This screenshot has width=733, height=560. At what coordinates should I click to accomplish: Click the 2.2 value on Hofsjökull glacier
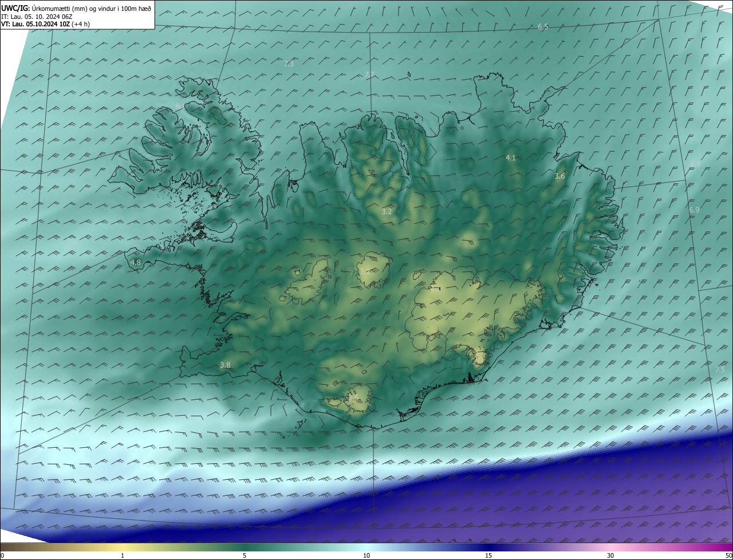click(x=365, y=271)
